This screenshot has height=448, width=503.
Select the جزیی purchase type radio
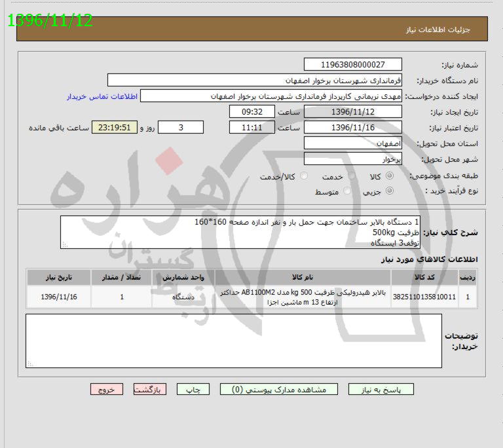click(x=390, y=191)
